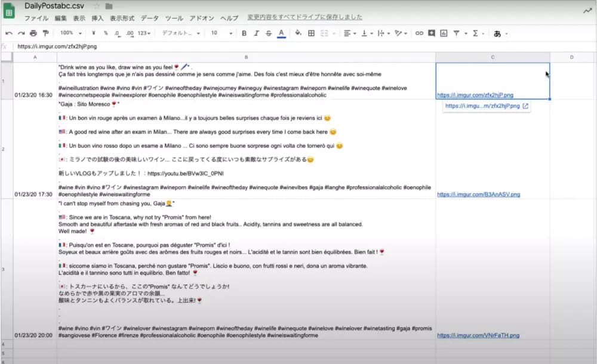597x364 pixels.
Task: Open the データ menu
Action: tap(149, 18)
